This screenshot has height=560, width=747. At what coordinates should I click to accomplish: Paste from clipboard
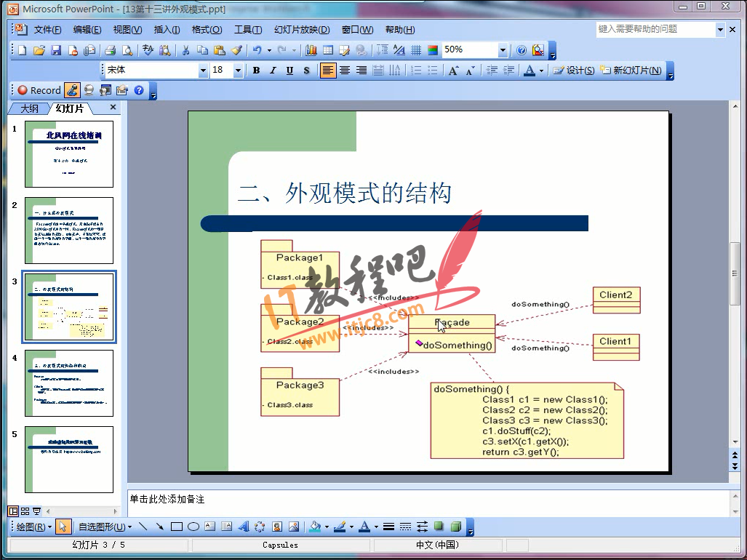click(x=219, y=50)
